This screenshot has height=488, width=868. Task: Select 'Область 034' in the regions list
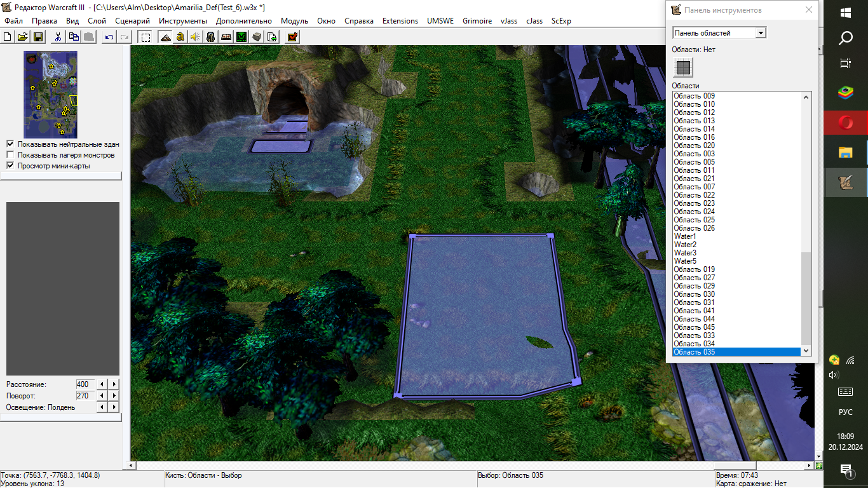736,344
